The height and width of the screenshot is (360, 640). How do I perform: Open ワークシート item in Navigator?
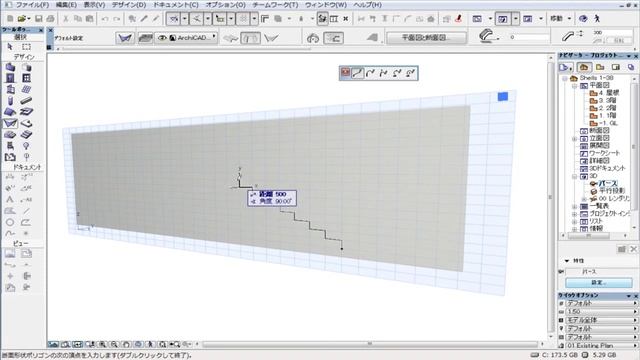pyautogui.click(x=600, y=153)
